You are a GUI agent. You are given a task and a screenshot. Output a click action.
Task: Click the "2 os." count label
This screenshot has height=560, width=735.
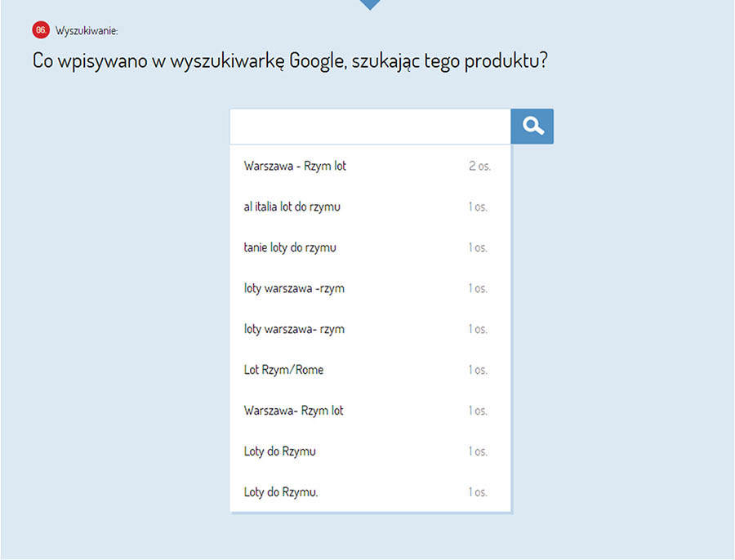pyautogui.click(x=479, y=166)
